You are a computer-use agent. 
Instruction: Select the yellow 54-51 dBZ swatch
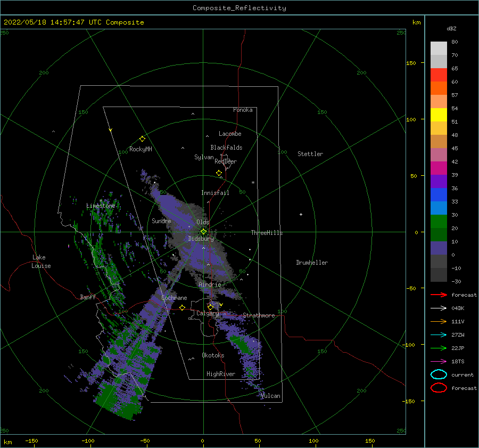pyautogui.click(x=439, y=115)
